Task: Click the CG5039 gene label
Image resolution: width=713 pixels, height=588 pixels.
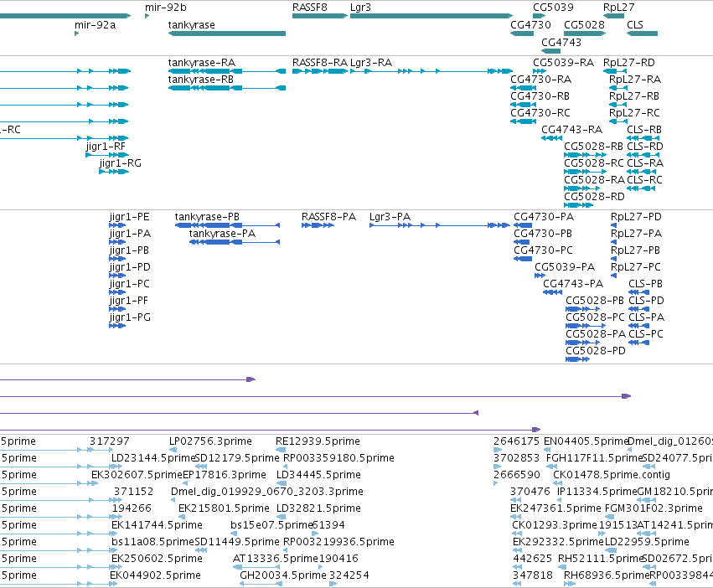Action: click(x=553, y=8)
